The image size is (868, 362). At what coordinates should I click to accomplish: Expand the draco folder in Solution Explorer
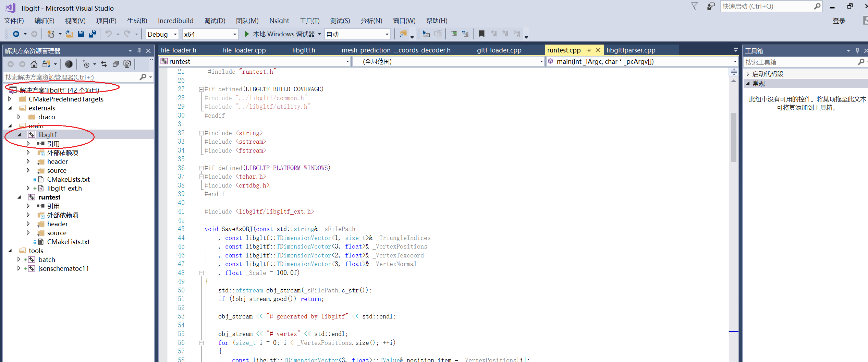19,117
